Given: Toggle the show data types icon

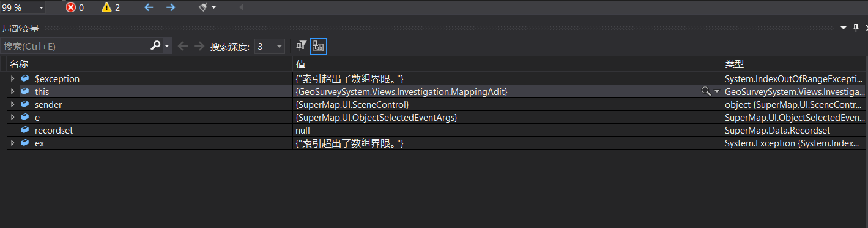Looking at the screenshot, I should tap(319, 46).
